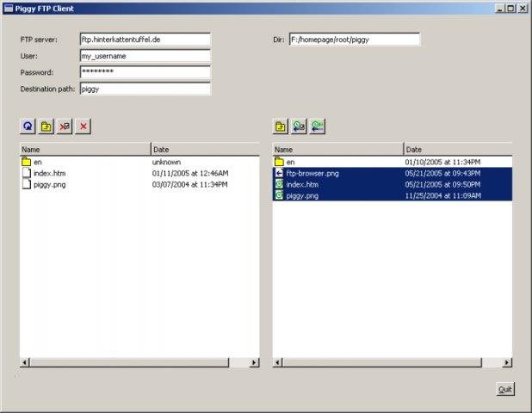Click file icon next to remote index.htm
The height and width of the screenshot is (413, 532).
point(27,173)
